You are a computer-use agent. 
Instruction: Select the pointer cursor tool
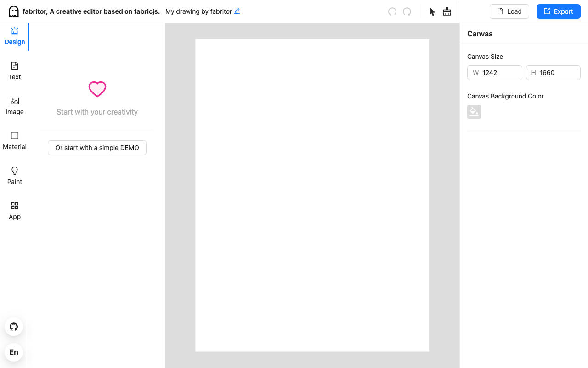pyautogui.click(x=432, y=11)
